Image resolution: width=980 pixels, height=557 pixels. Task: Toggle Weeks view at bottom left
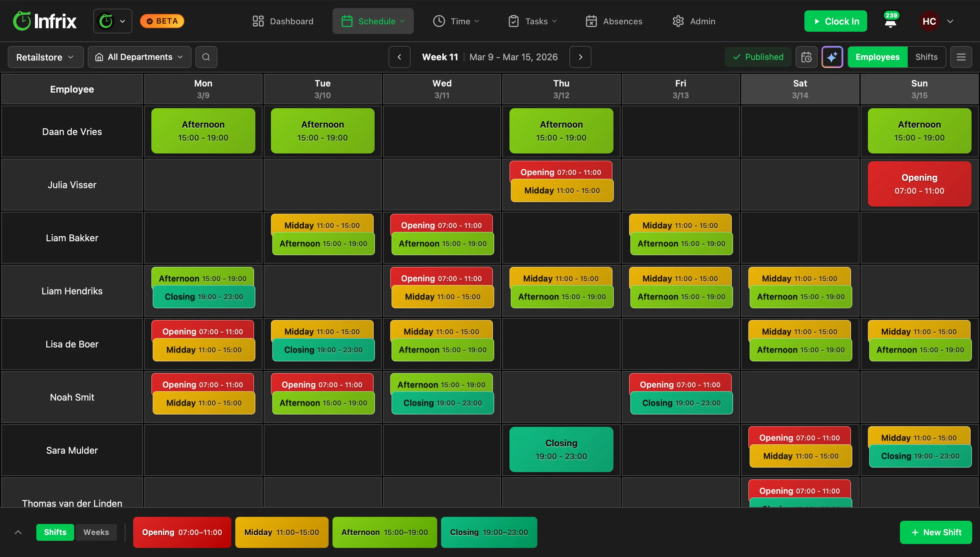point(96,532)
